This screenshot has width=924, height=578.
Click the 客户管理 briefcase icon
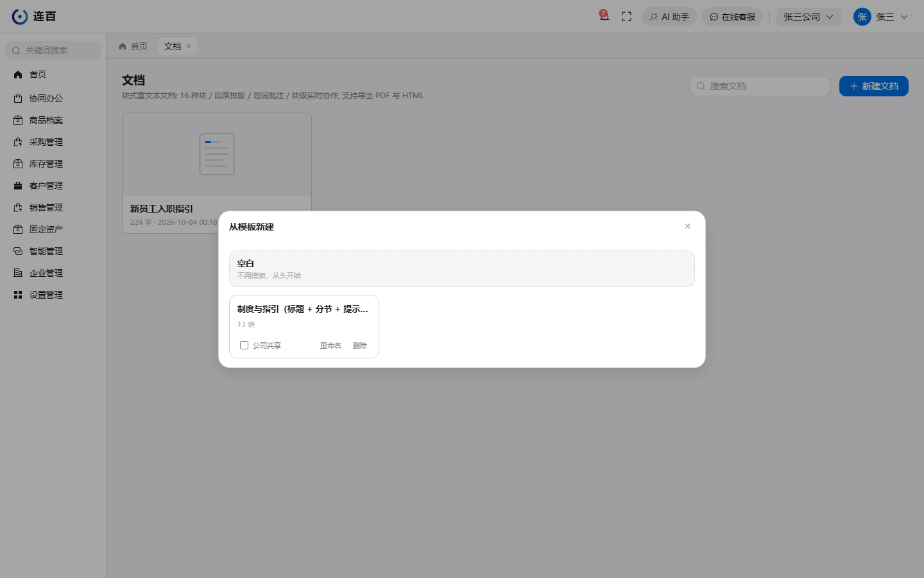(x=18, y=186)
